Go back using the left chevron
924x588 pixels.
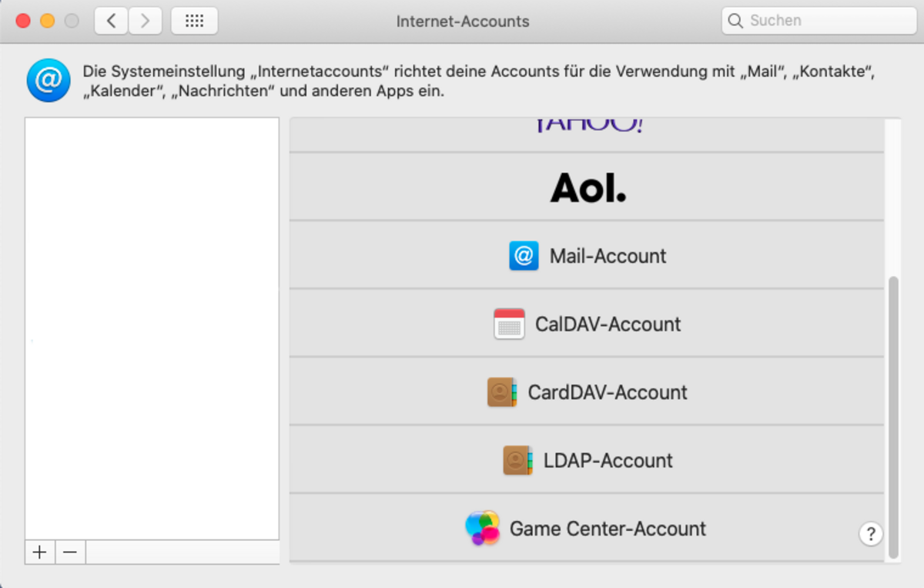tap(112, 21)
